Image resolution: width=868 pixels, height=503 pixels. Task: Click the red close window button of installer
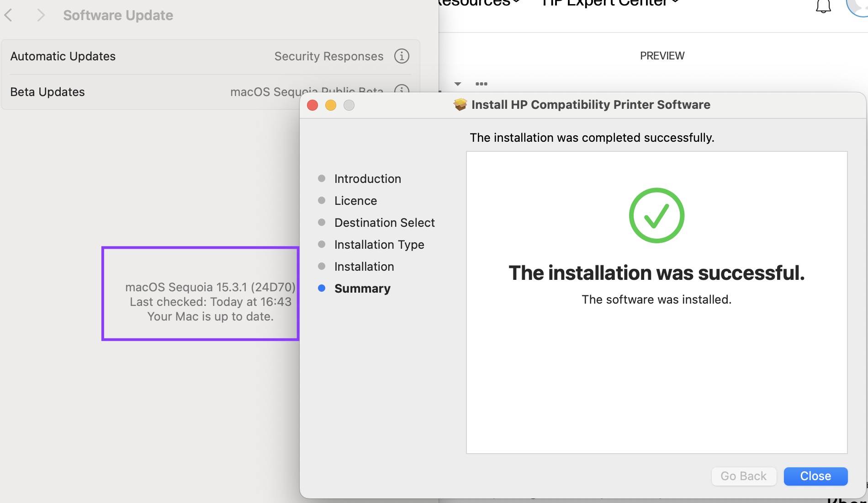[x=312, y=105]
